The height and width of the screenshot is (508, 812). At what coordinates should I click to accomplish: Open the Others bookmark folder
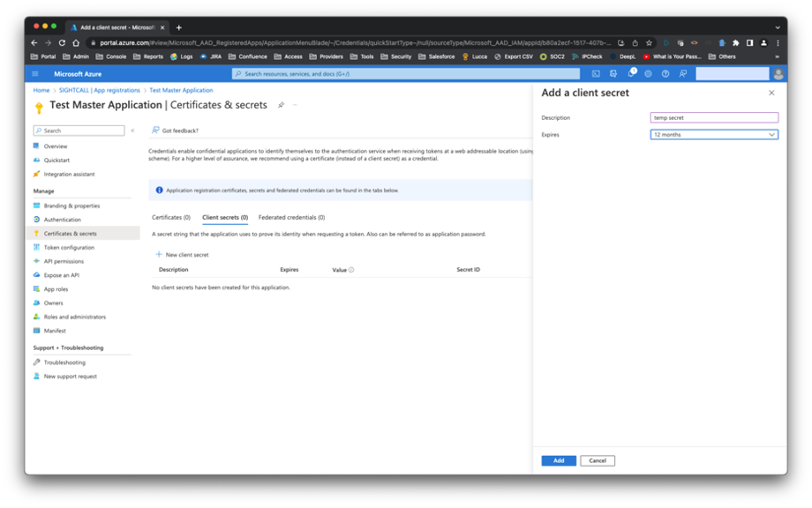tap(722, 57)
